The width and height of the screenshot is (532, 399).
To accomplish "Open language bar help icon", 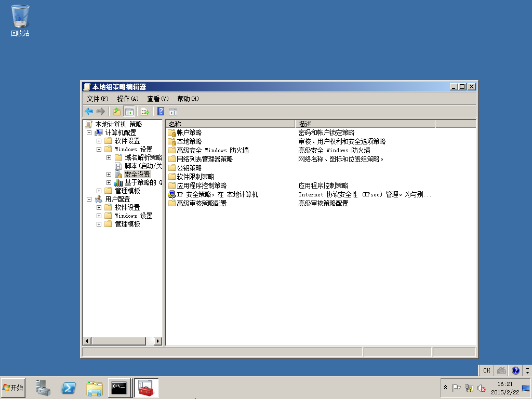I will click(515, 370).
